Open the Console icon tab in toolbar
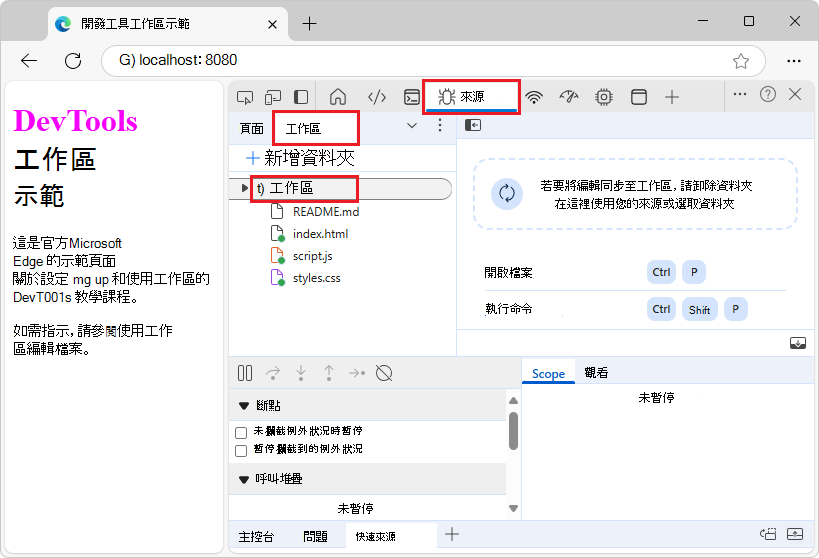This screenshot has height=558, width=819. [412, 97]
